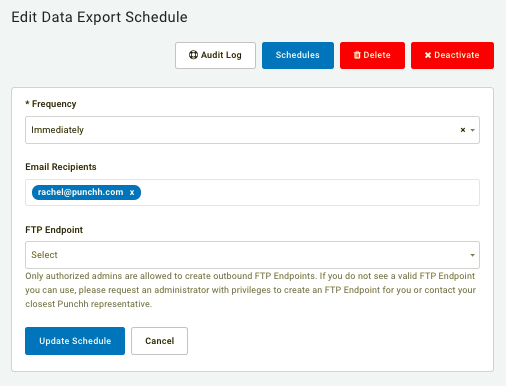Deactivate the export schedule

[x=452, y=55]
